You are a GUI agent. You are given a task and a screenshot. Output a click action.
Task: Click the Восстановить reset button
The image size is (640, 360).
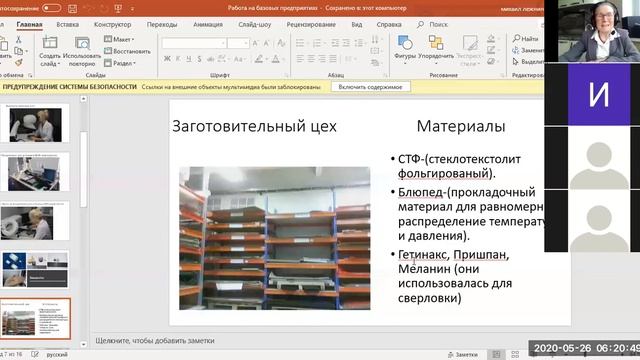click(x=127, y=51)
